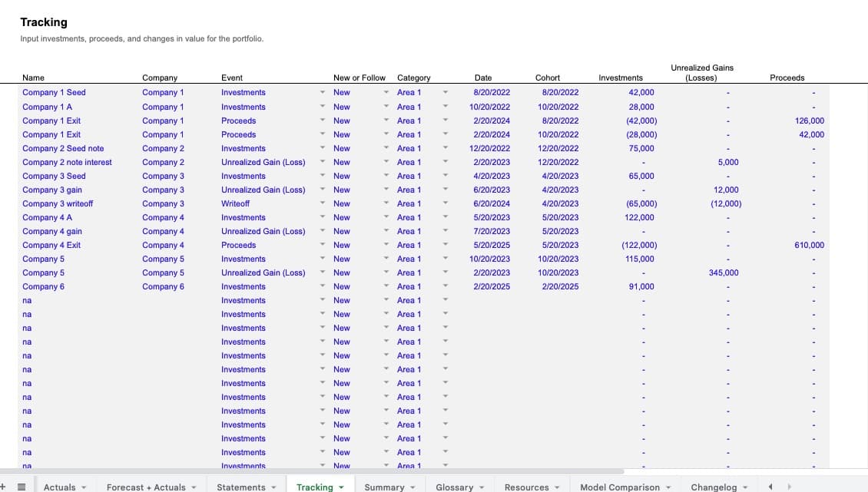Open the all sheets list icon
This screenshot has height=492, width=868.
click(22, 487)
